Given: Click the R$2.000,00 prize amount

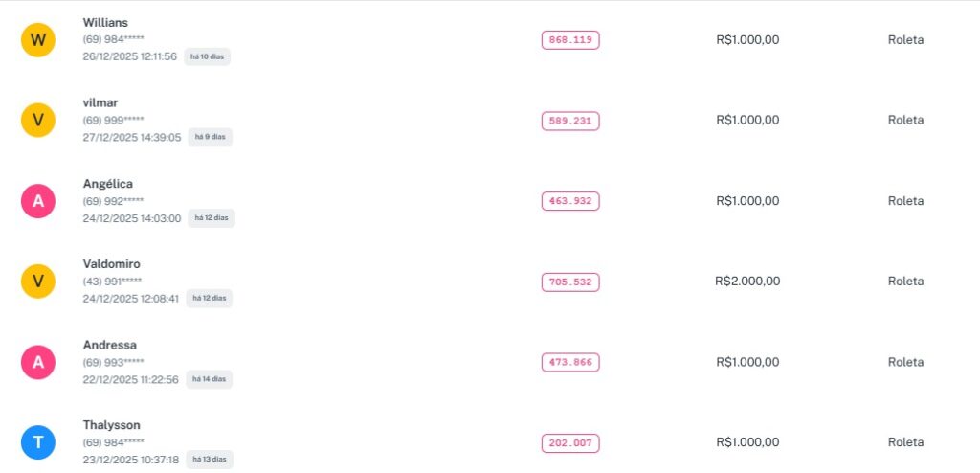Looking at the screenshot, I should pyautogui.click(x=747, y=282).
